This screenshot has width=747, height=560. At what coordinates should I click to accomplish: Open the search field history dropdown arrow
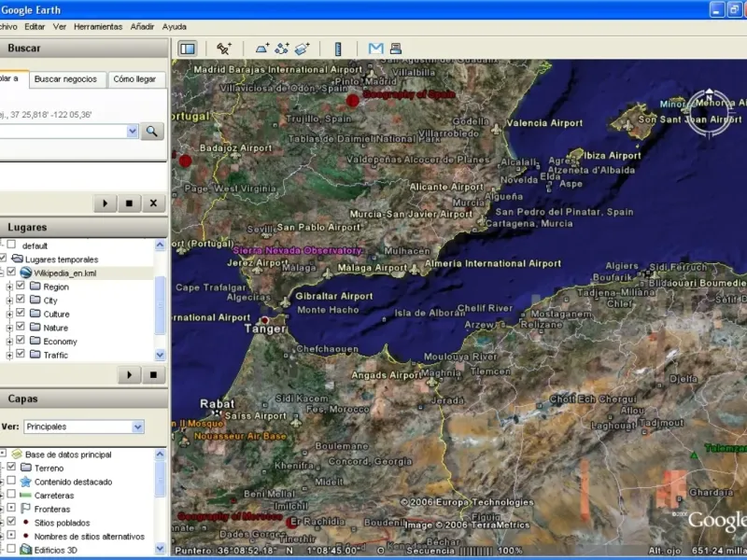coord(132,132)
